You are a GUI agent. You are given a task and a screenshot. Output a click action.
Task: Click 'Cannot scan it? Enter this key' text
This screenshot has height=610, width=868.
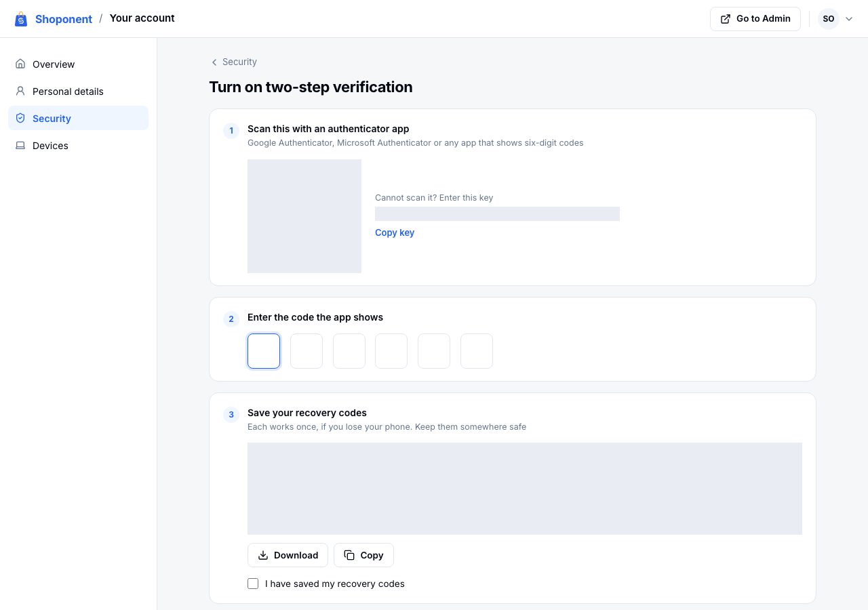click(434, 198)
